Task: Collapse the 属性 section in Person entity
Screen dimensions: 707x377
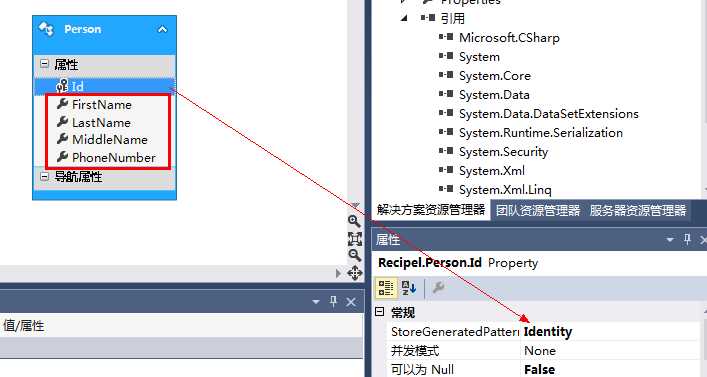Action: click(x=44, y=64)
